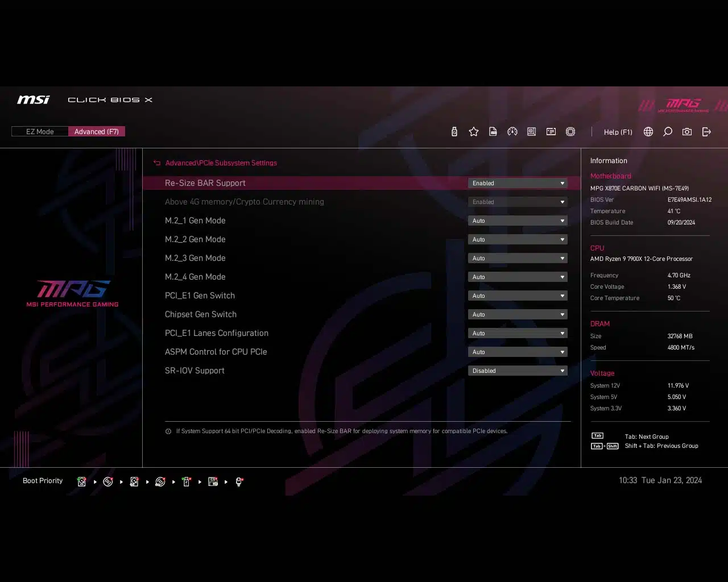Open the SR-IOV Support dropdown
Viewport: 728px width, 582px height.
coord(518,371)
